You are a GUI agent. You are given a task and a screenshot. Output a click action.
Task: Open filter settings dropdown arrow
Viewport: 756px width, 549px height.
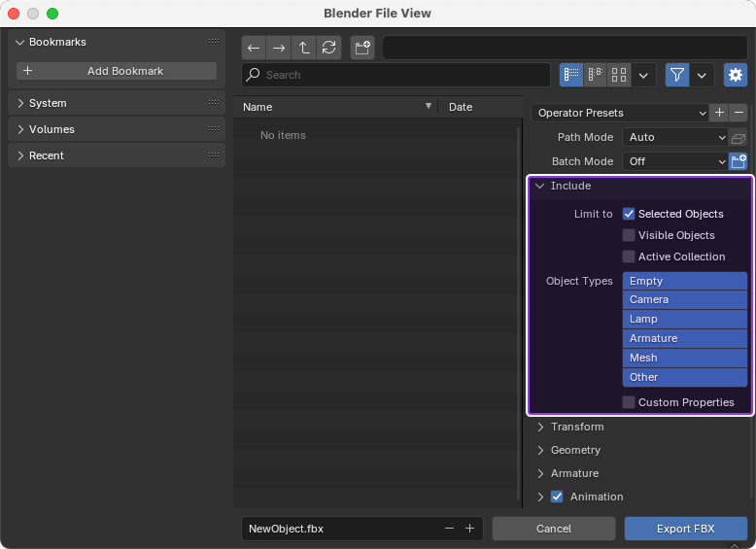(702, 75)
